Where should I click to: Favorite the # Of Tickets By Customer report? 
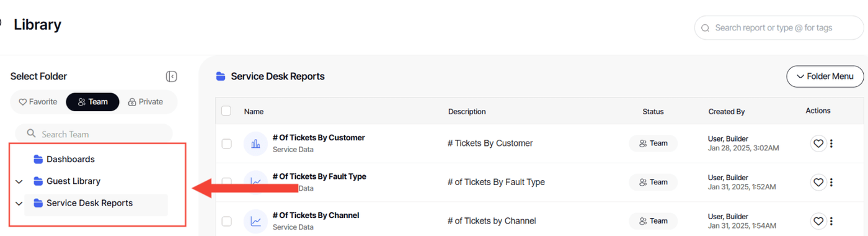click(x=818, y=143)
